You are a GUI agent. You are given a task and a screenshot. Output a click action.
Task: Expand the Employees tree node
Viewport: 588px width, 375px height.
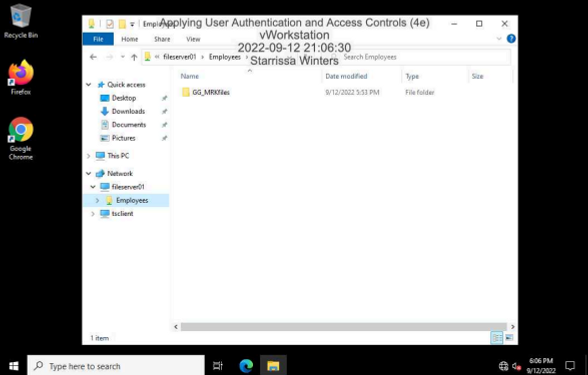coord(98,200)
